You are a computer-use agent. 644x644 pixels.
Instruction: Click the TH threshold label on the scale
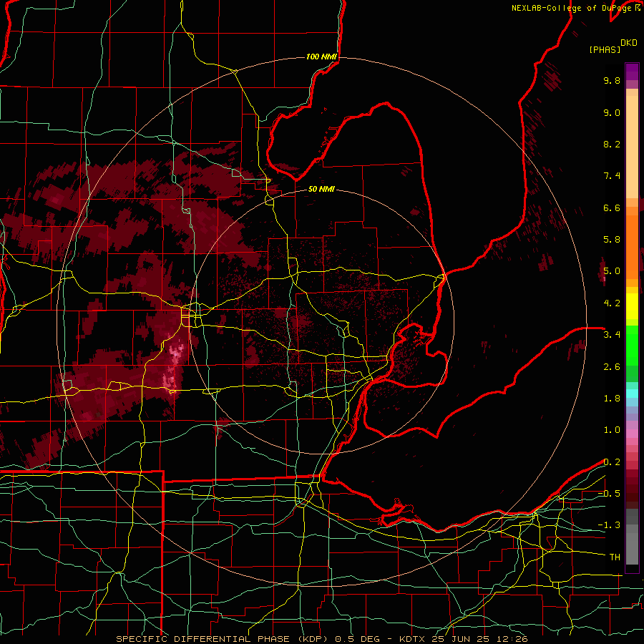tap(615, 557)
